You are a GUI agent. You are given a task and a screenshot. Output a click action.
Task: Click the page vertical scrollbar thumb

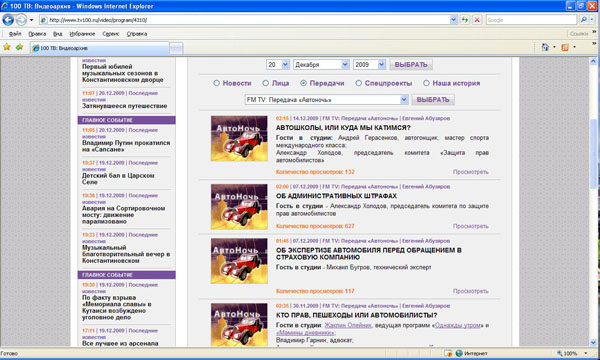593,153
